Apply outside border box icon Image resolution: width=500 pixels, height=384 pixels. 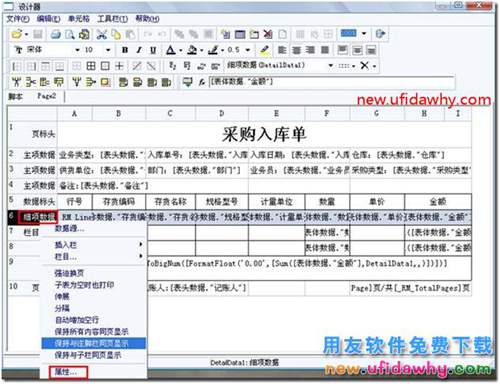coord(105,66)
